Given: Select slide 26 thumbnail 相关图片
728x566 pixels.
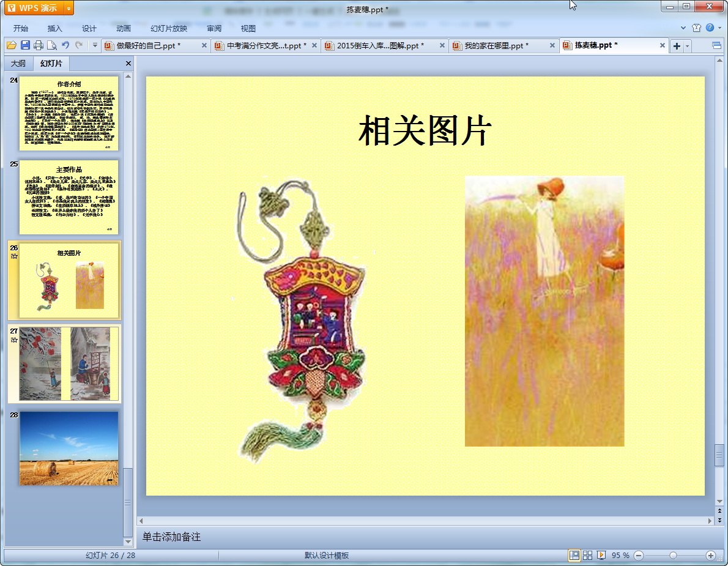Looking at the screenshot, I should 69,281.
